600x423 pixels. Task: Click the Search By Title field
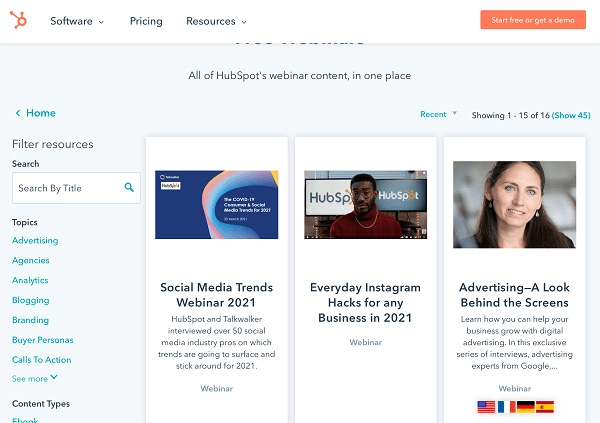click(76, 188)
